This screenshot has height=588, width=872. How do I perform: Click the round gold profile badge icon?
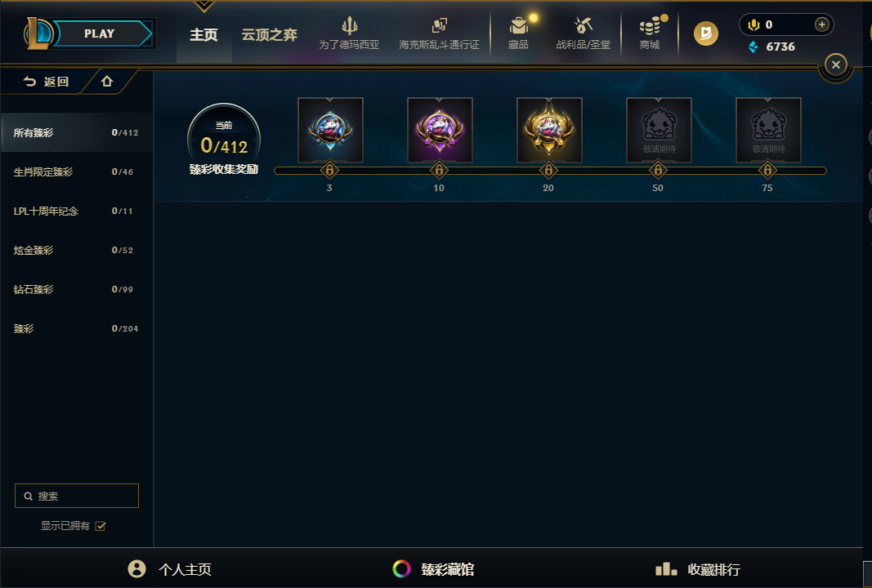pos(706,34)
